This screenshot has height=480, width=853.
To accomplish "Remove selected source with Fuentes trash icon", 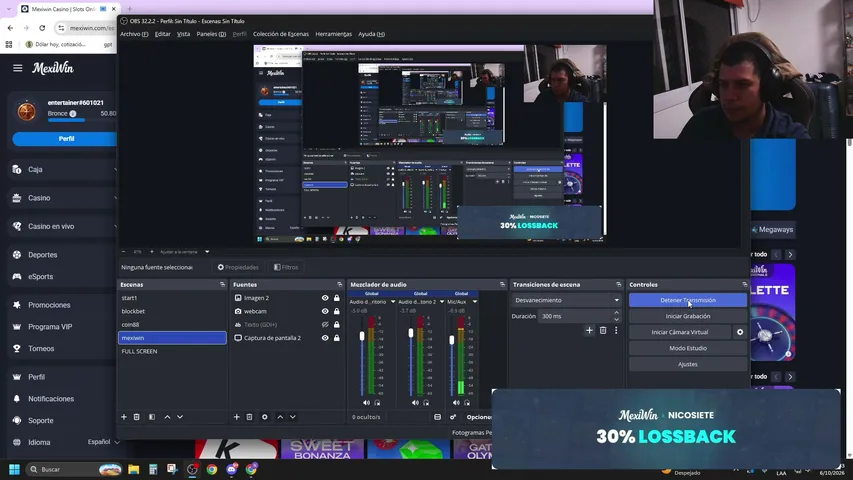I will pyautogui.click(x=249, y=417).
